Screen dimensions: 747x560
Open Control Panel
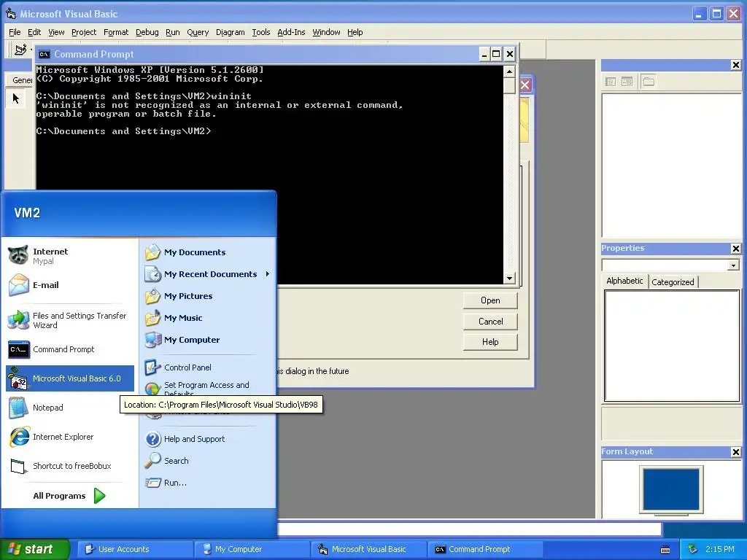(x=208, y=367)
